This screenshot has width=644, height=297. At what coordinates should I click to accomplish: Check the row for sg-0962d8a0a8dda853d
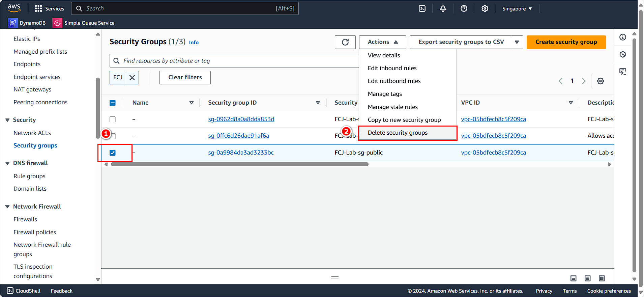click(x=113, y=119)
